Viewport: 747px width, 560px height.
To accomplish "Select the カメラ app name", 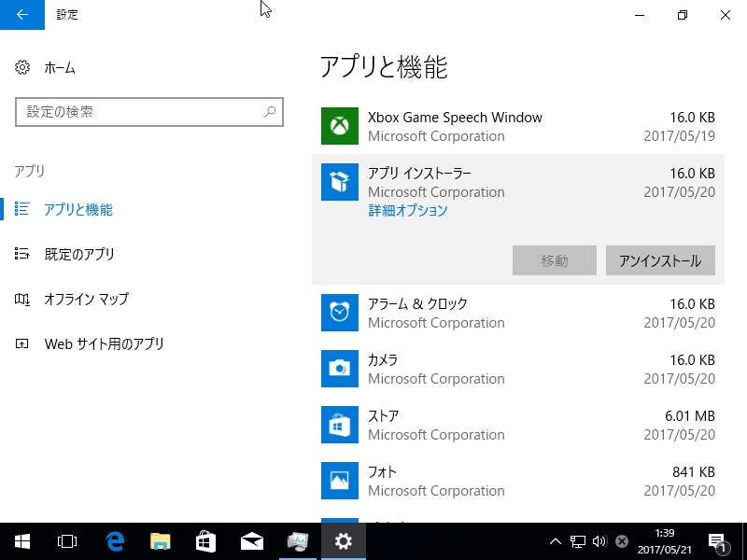I will (x=383, y=360).
